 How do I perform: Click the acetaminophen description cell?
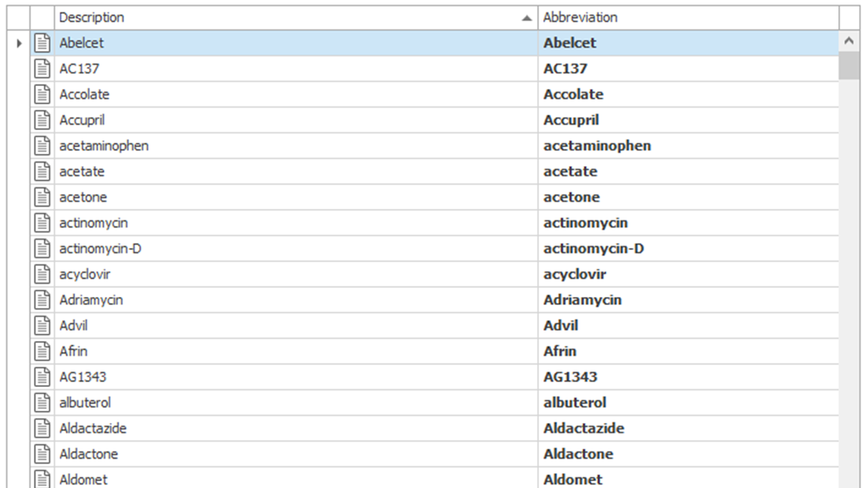tap(296, 146)
